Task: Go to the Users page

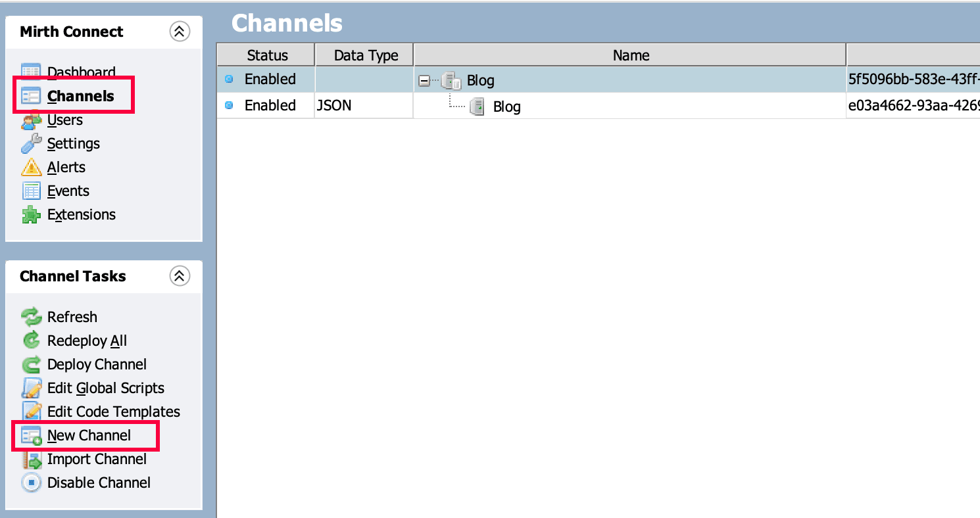Action: [65, 120]
